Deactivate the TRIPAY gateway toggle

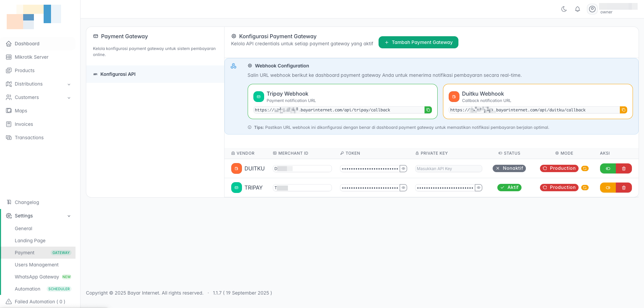pyautogui.click(x=608, y=188)
